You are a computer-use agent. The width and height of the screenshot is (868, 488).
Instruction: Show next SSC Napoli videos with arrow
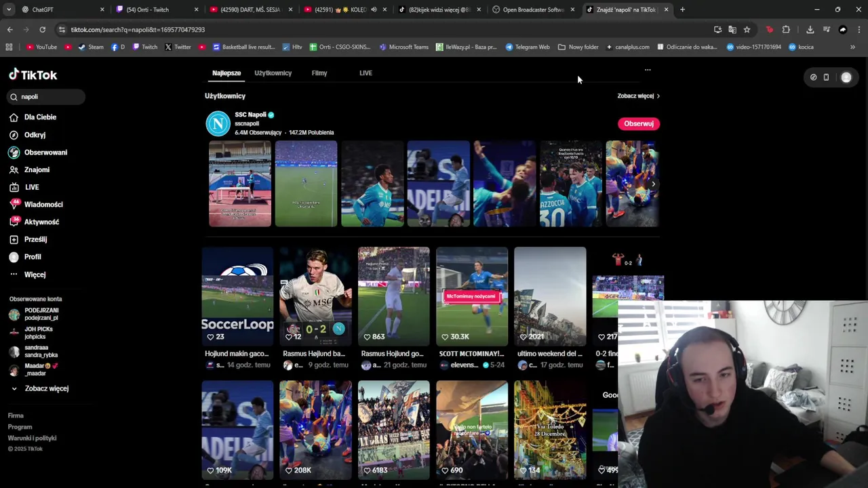coord(653,184)
